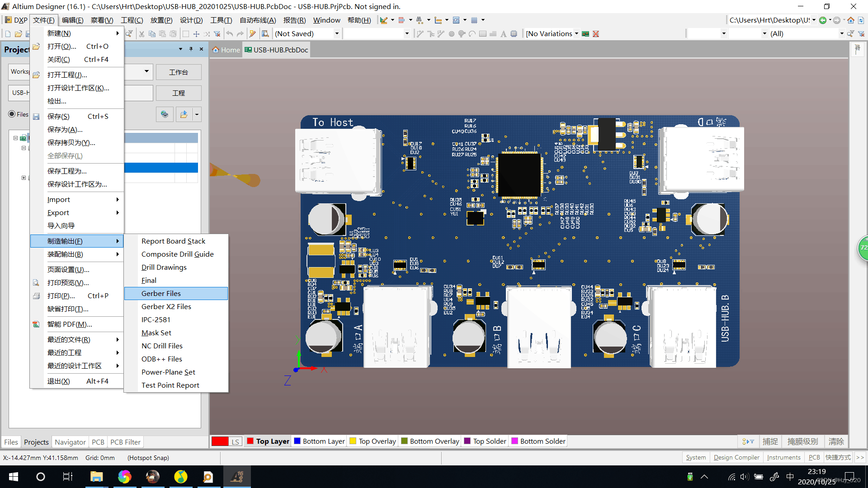Click the select inside area tool
Viewport: 868px width, 488px height.
point(185,34)
